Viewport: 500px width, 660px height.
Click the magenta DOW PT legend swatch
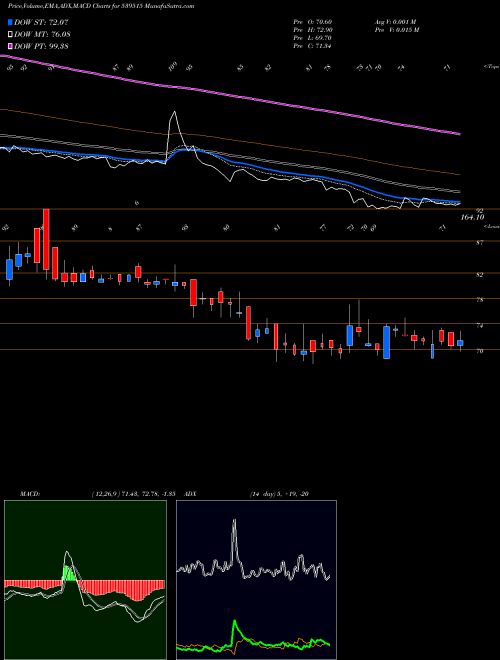pyautogui.click(x=10, y=46)
